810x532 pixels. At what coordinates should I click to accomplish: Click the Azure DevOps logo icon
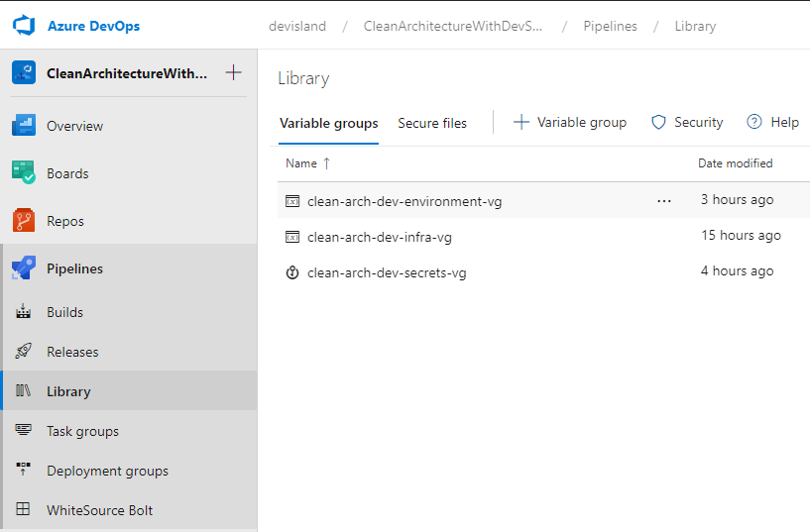[24, 26]
